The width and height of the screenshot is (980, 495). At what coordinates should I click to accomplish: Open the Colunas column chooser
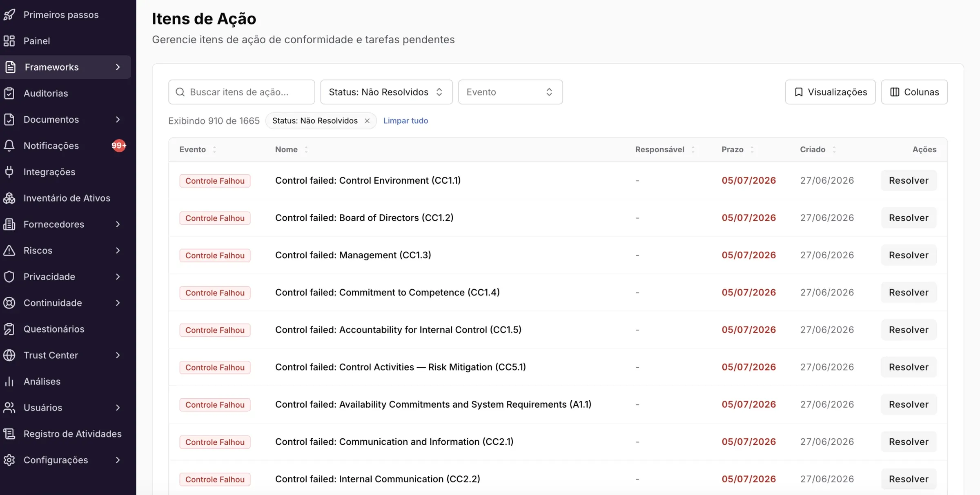click(914, 92)
